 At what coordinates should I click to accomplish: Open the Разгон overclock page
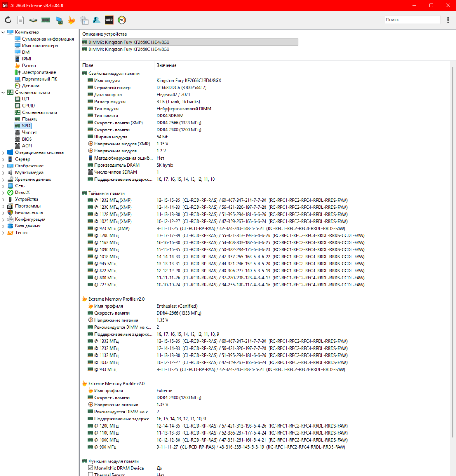[29, 66]
